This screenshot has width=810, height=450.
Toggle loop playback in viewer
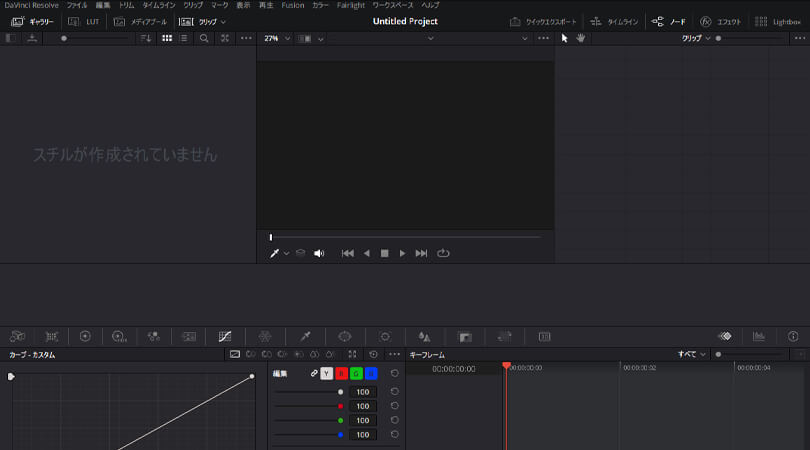pos(443,254)
